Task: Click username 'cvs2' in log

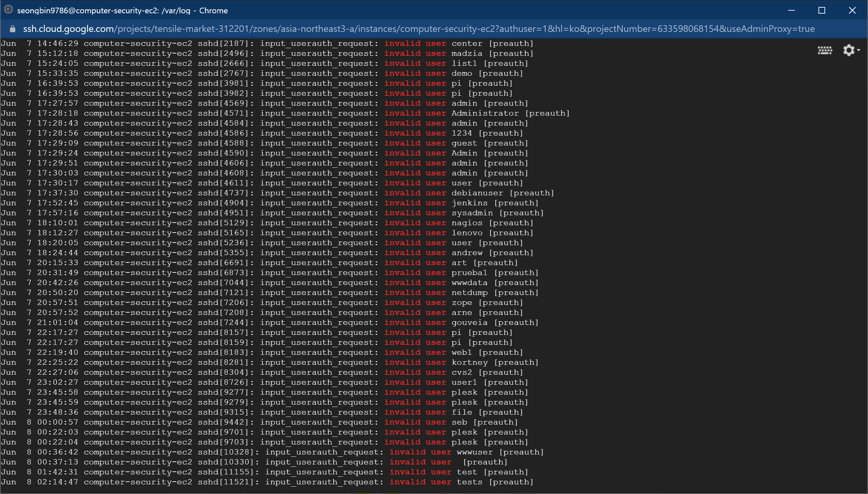Action: click(462, 372)
